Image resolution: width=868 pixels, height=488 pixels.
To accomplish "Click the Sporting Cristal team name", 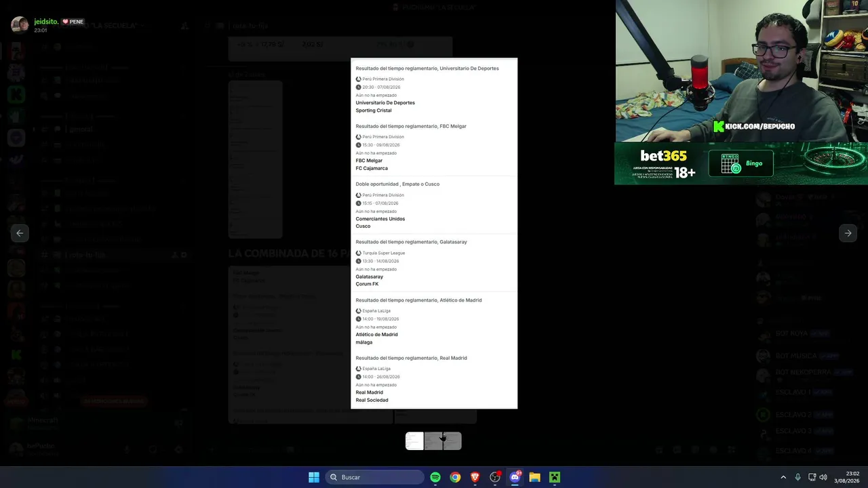I will pyautogui.click(x=374, y=110).
